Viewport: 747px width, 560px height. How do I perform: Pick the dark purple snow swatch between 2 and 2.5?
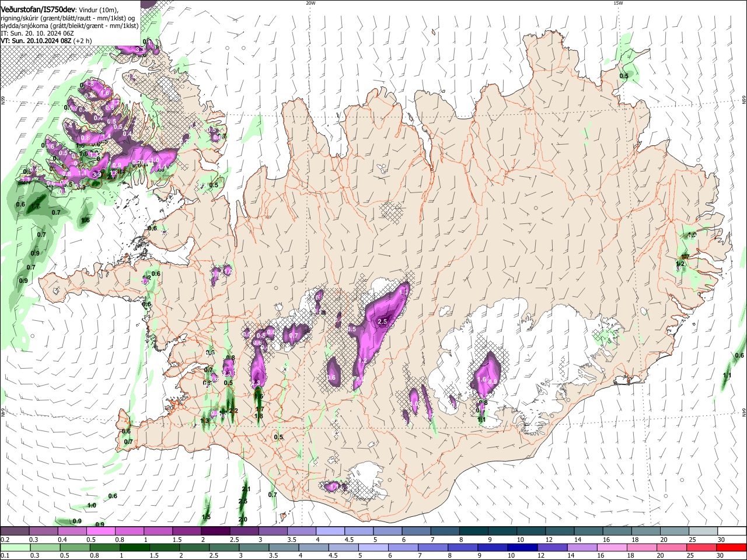(215, 531)
